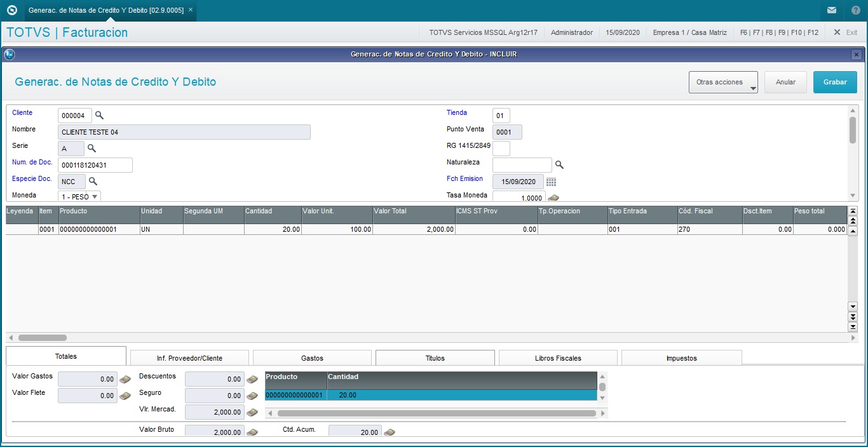The image size is (868, 447).
Task: Open the Serie search magnifier
Action: (92, 149)
